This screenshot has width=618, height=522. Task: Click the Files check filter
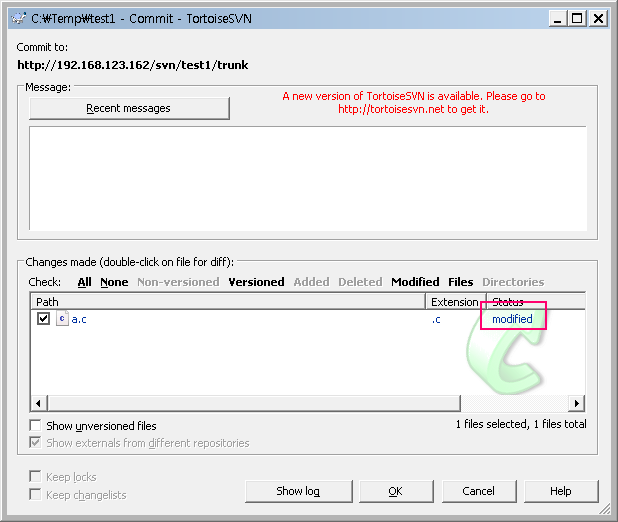(460, 282)
